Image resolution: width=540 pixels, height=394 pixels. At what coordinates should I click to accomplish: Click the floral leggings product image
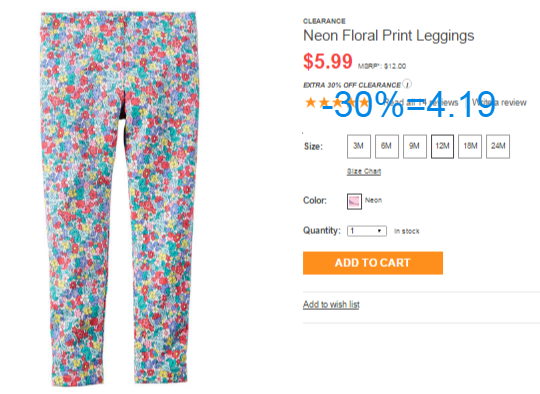point(119,199)
